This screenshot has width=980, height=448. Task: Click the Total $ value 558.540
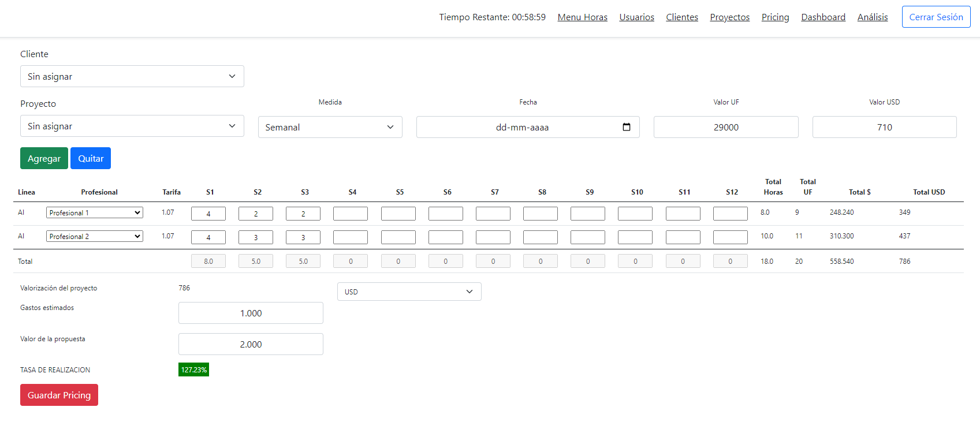pos(842,262)
